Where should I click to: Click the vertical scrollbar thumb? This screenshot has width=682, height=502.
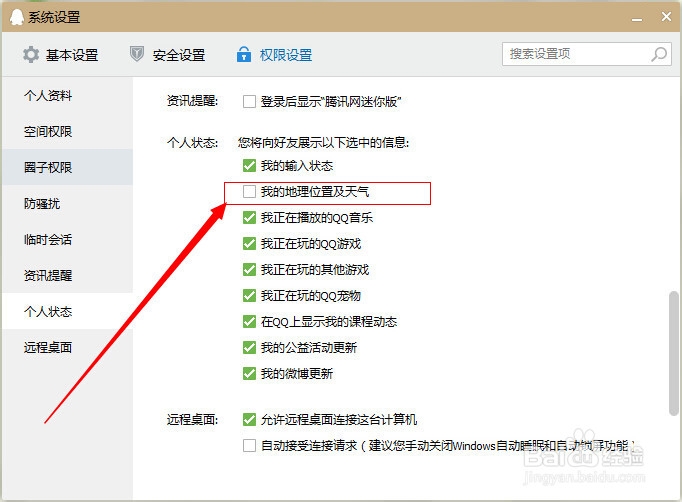(674, 353)
